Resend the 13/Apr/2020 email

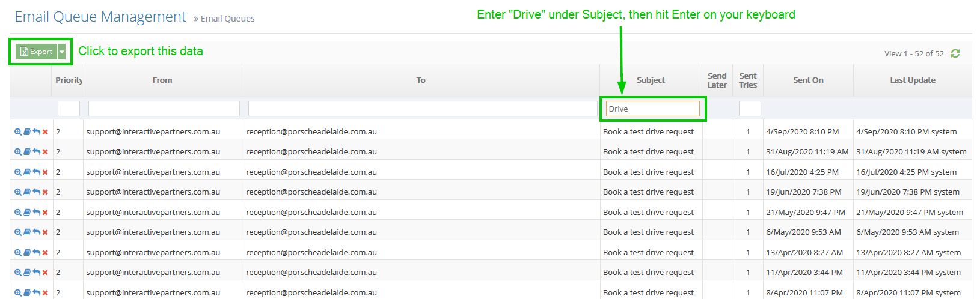point(36,253)
